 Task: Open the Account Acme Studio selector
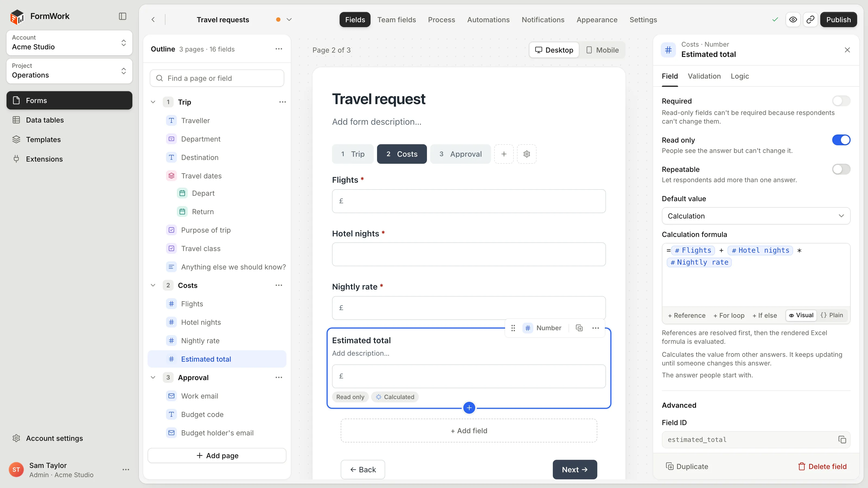[x=69, y=43]
